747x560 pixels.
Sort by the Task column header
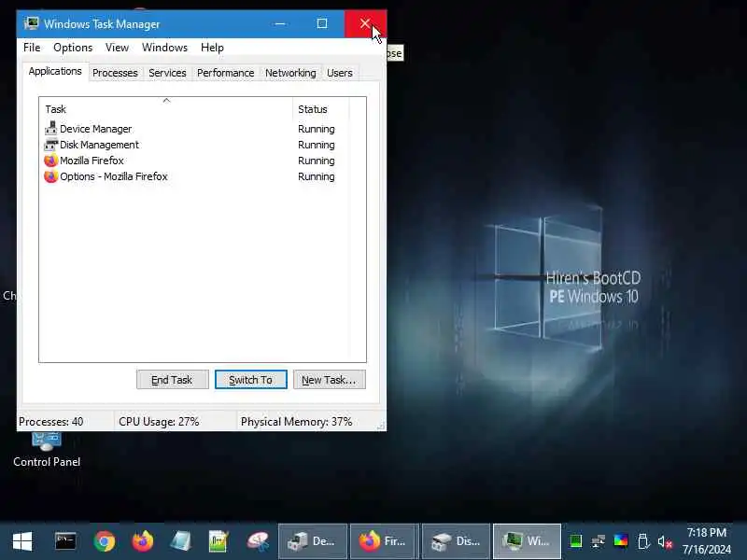tap(166, 109)
